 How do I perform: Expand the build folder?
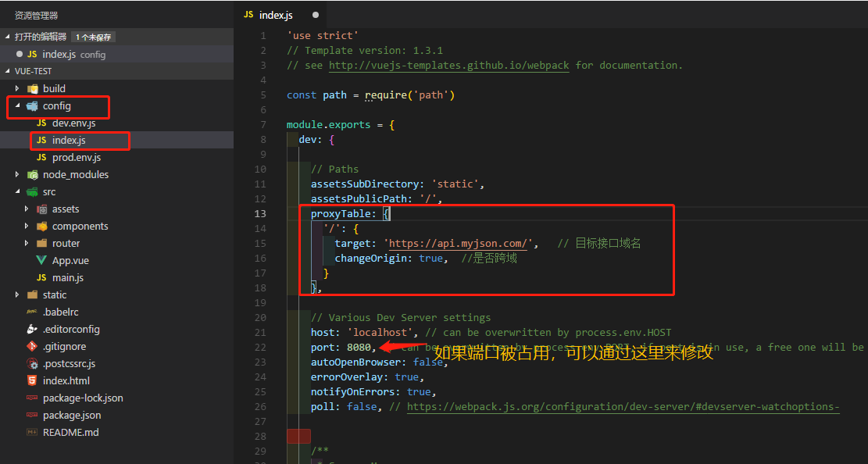pyautogui.click(x=17, y=89)
